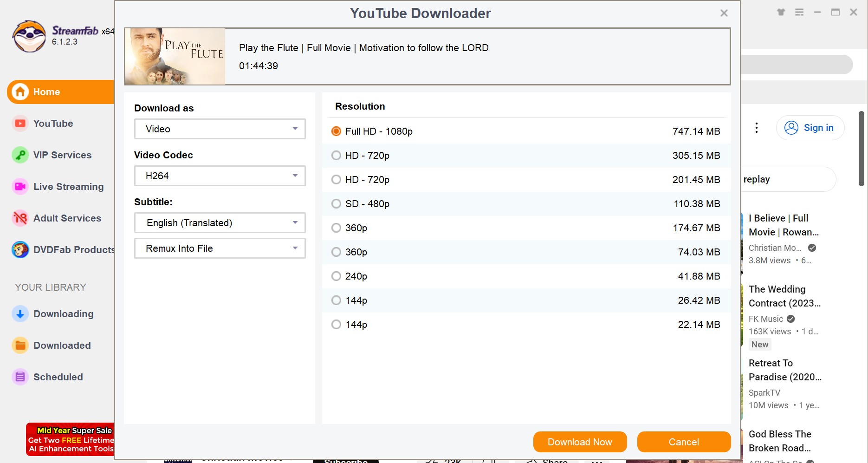The width and height of the screenshot is (868, 463).
Task: Open the English (Translated) subtitle dropdown
Action: [220, 223]
